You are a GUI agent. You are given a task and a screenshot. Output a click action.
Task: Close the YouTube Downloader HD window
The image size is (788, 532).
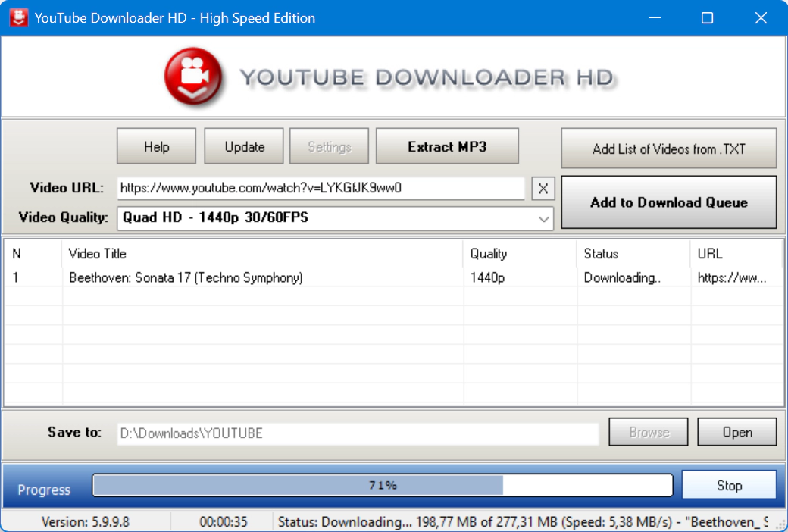tap(761, 17)
